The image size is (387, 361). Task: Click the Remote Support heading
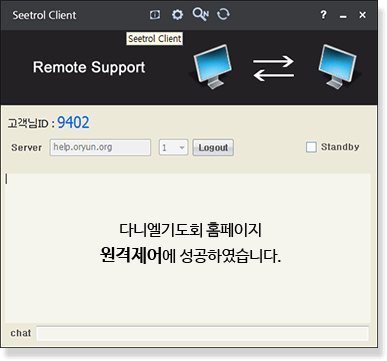click(x=89, y=67)
